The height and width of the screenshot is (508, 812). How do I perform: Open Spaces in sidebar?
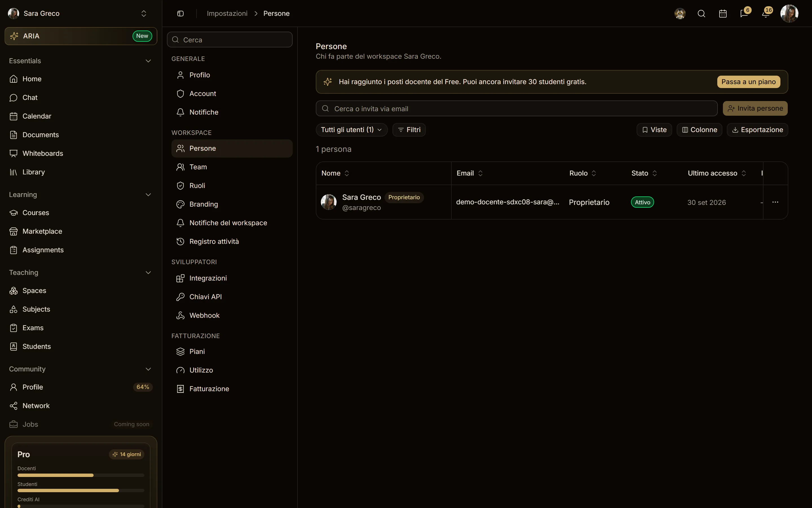tap(81, 291)
